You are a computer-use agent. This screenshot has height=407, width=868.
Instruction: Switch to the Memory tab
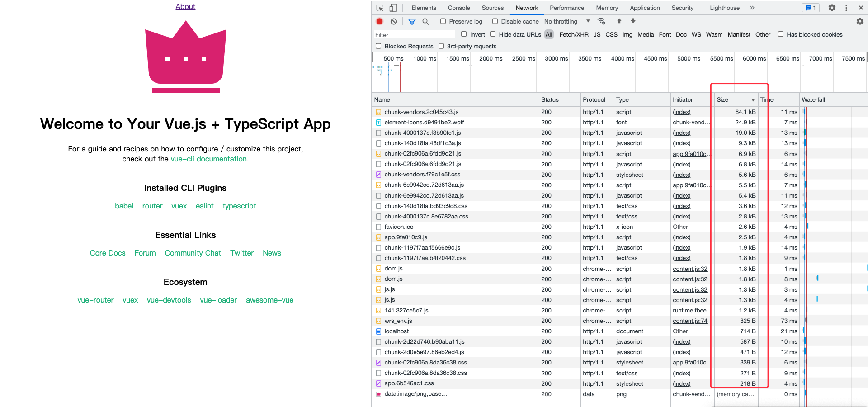tap(607, 8)
